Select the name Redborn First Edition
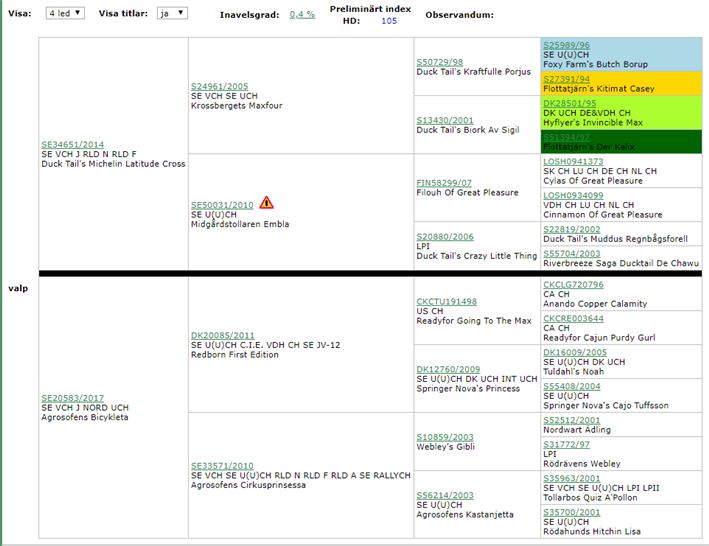 coord(235,355)
